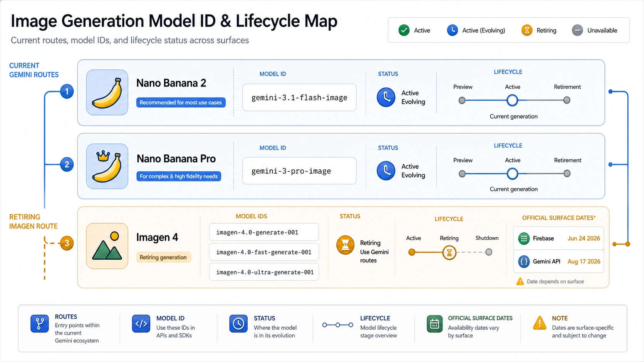
Task: Click the Note warning triangle in the footer
Action: pos(540,323)
